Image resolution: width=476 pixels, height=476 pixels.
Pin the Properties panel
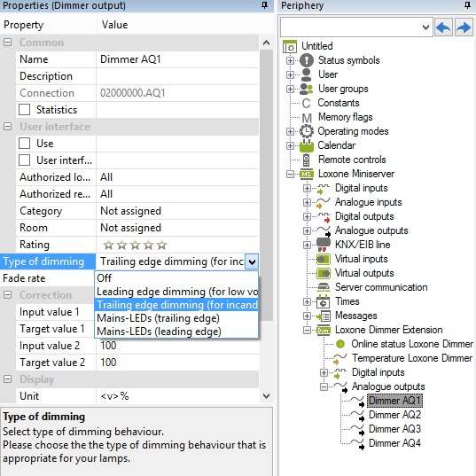264,5
